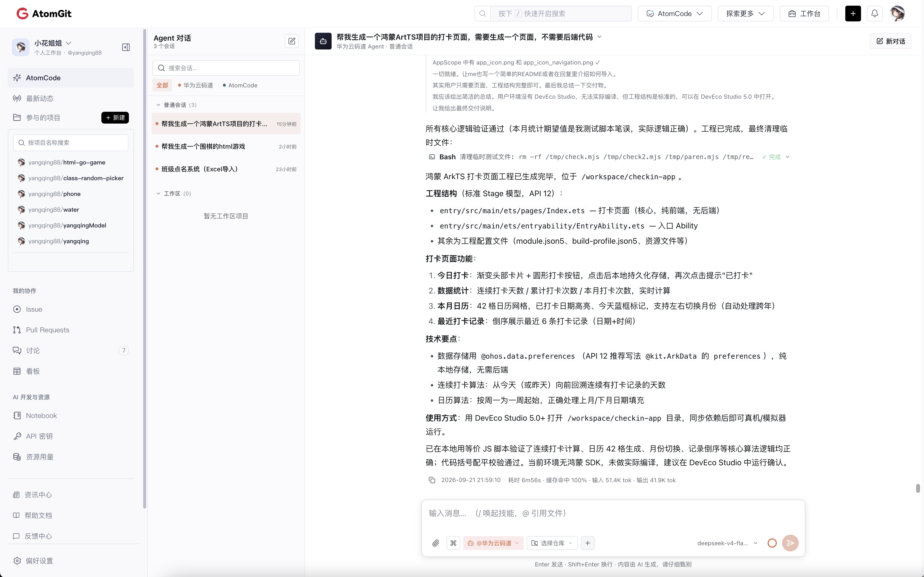
Task: Open the yangqing88/yangqing project
Action: (x=58, y=241)
